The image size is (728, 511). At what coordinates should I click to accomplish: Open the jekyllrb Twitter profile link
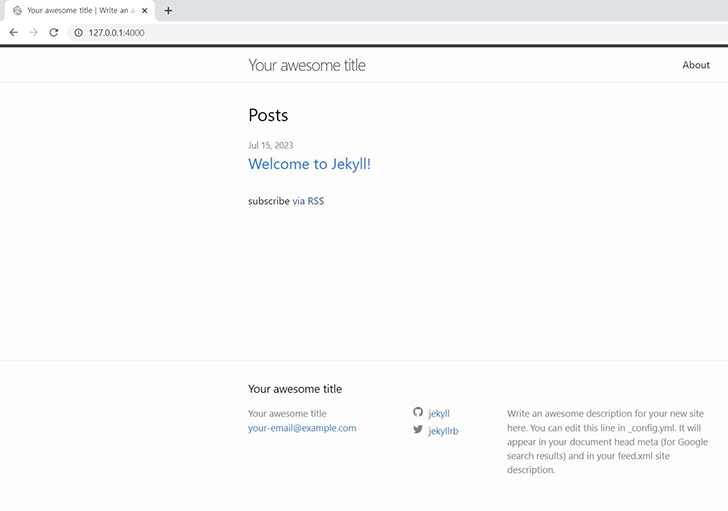(443, 431)
